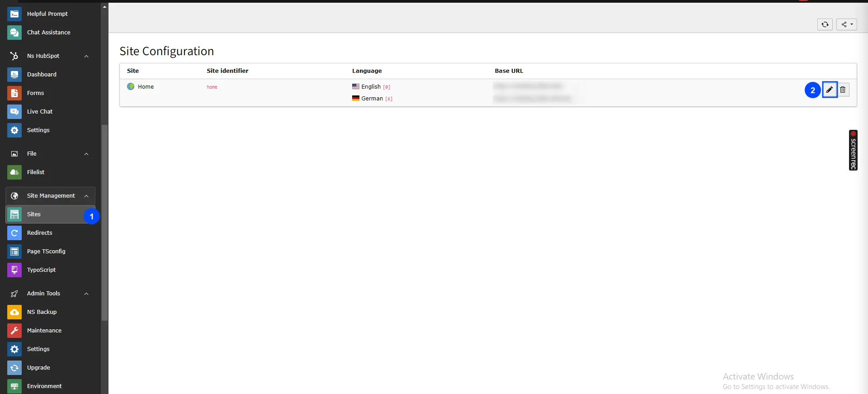Open the TypoScript module icon
868x394 pixels.
(x=14, y=270)
